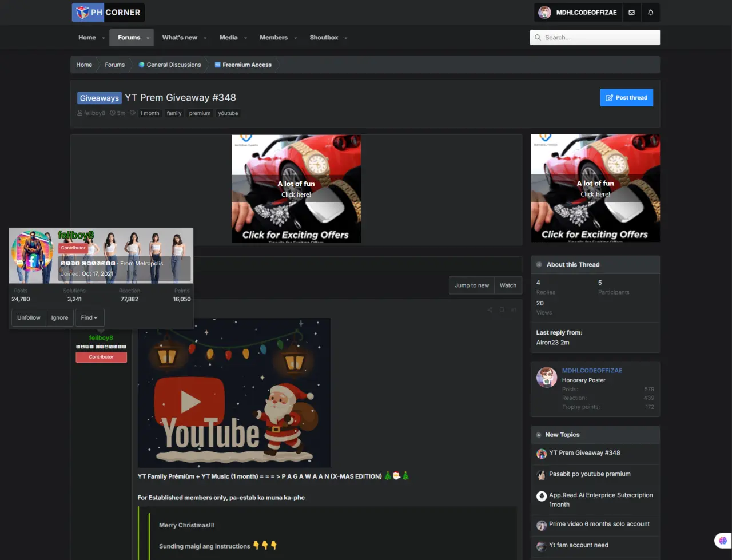
Task: Open the inbox envelope icon
Action: (x=631, y=13)
